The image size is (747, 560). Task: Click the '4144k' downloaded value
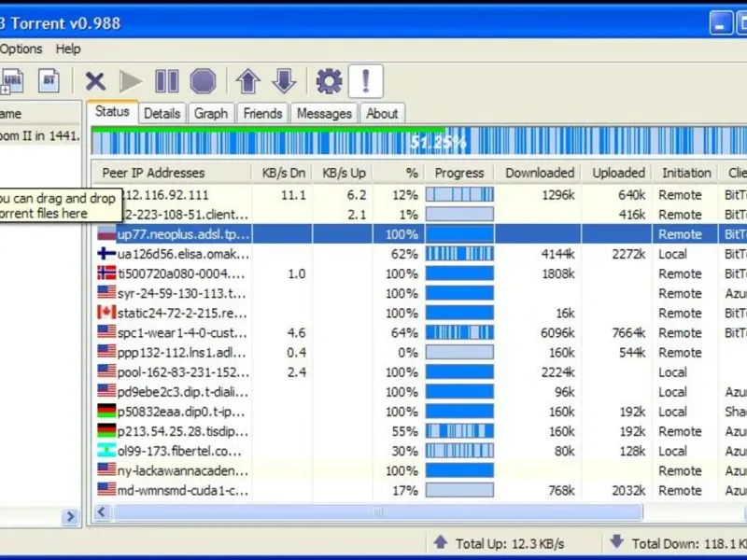(557, 254)
